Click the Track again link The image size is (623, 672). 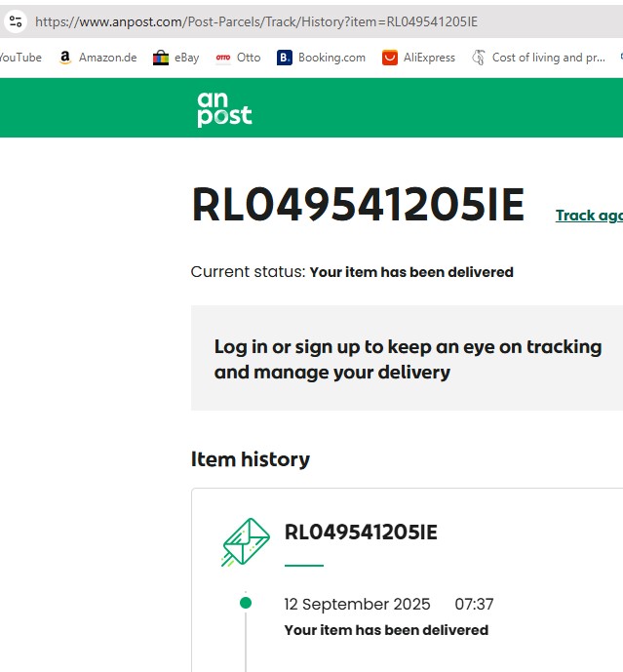coord(588,216)
